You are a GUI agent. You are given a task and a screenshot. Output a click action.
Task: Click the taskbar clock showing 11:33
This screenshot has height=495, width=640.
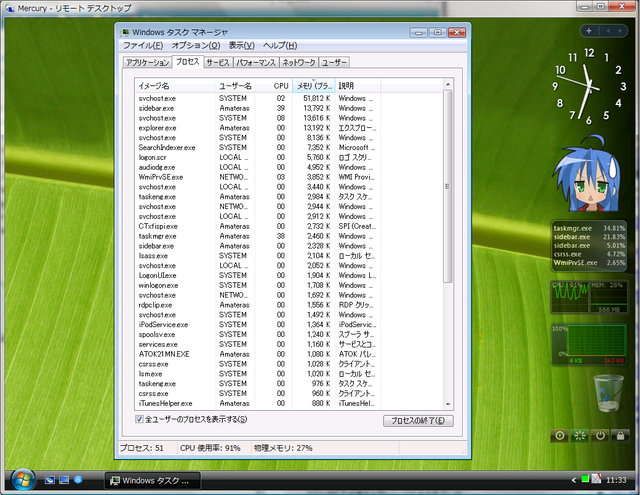point(616,480)
